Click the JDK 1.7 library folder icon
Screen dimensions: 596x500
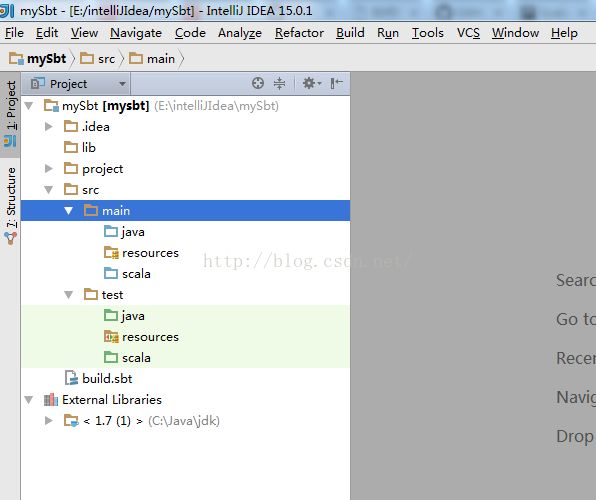[x=71, y=421]
